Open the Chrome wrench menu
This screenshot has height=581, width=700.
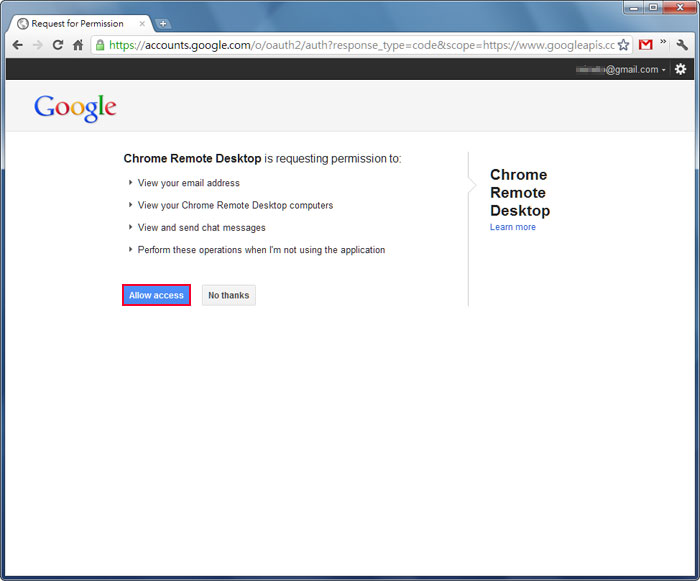click(682, 45)
